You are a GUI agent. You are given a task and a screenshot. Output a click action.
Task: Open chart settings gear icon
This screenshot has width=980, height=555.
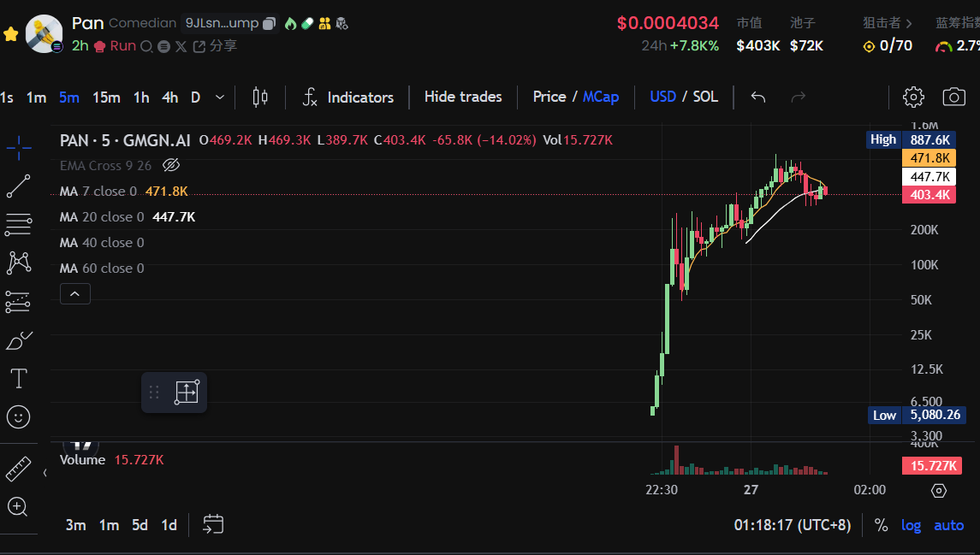click(x=913, y=97)
